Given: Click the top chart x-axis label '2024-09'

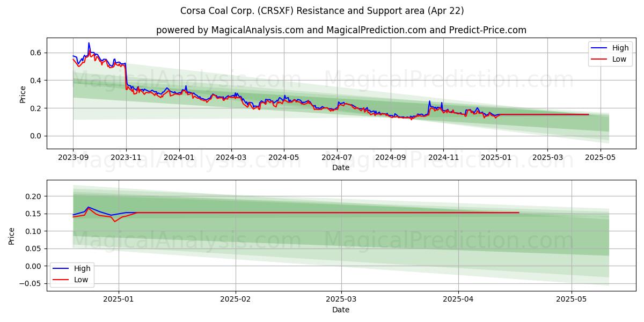Looking at the screenshot, I should coord(390,157).
